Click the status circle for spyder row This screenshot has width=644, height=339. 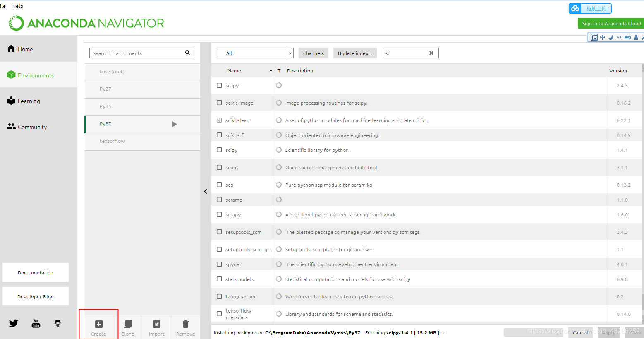279,264
